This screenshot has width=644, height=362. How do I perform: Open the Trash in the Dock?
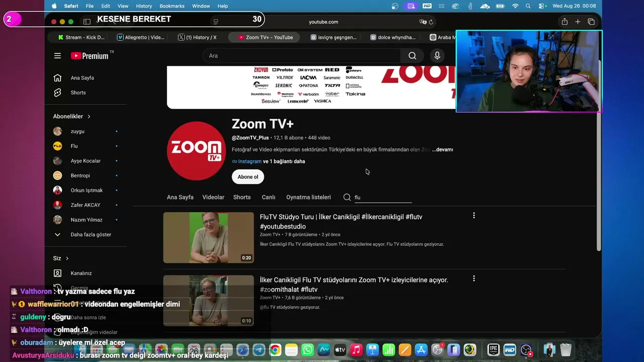tap(566, 350)
